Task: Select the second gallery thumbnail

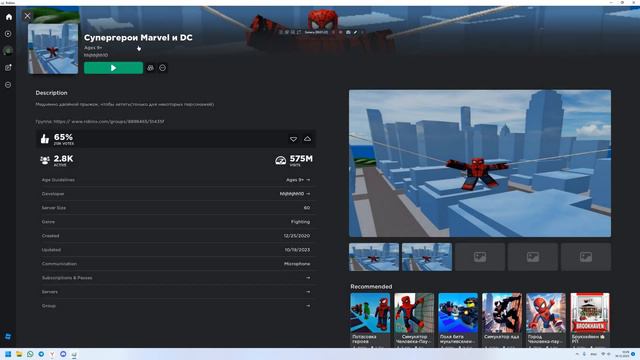Action: (427, 257)
